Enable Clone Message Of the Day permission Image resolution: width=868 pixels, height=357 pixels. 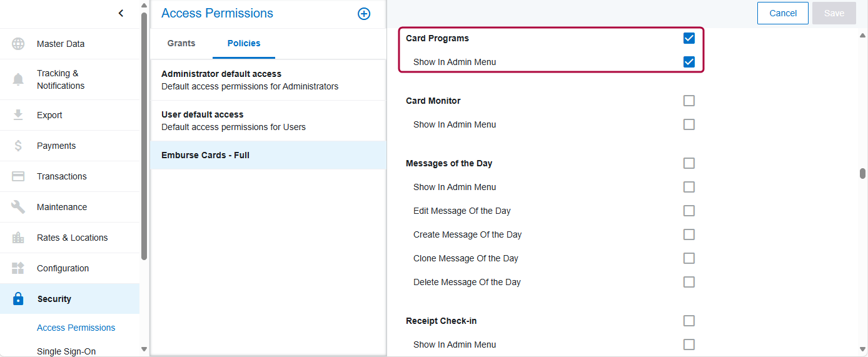click(689, 258)
